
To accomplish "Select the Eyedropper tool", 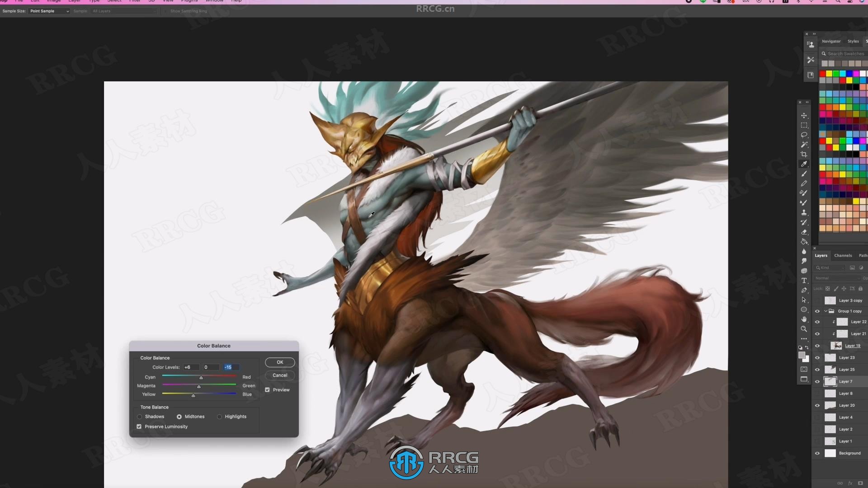I will click(804, 164).
